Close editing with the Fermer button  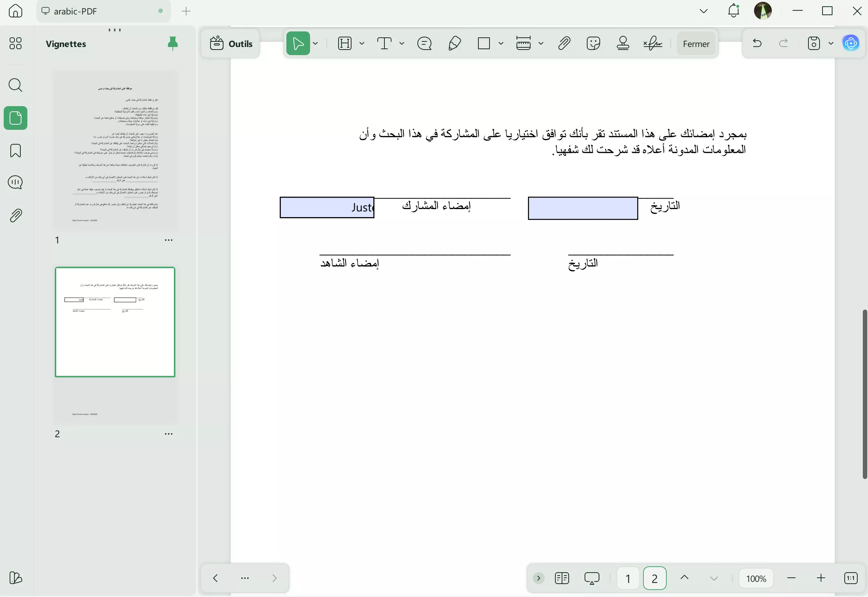click(x=696, y=43)
